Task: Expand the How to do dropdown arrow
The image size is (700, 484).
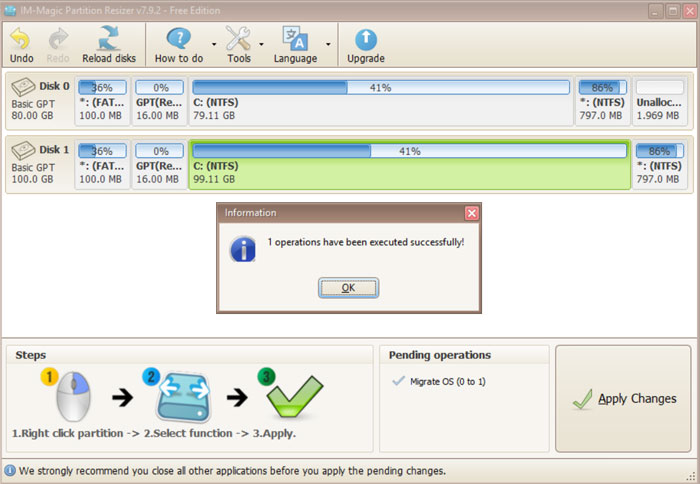Action: [x=214, y=44]
